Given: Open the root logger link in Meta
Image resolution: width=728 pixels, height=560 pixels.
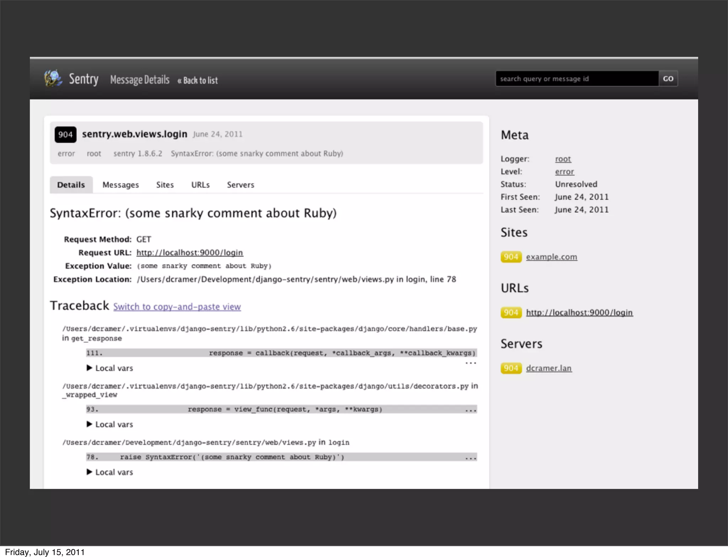Looking at the screenshot, I should coord(563,159).
